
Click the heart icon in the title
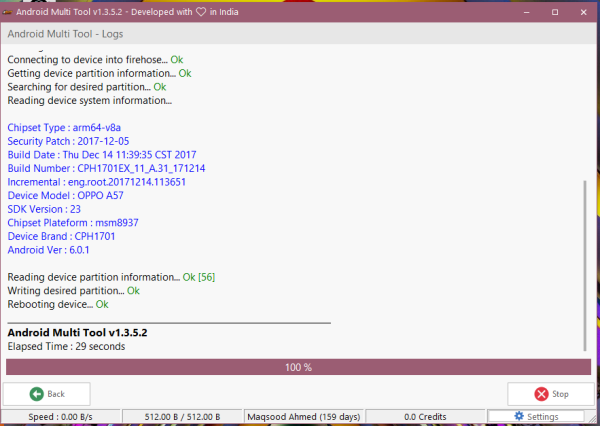(x=201, y=12)
